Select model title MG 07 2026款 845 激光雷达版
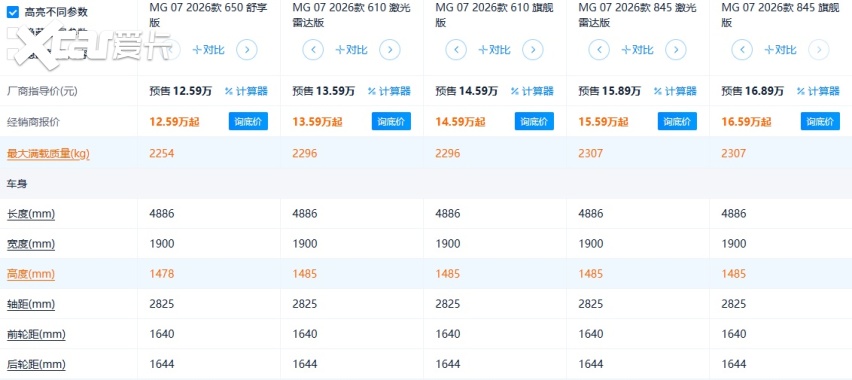Image resolution: width=852 pixels, height=380 pixels. [x=637, y=15]
